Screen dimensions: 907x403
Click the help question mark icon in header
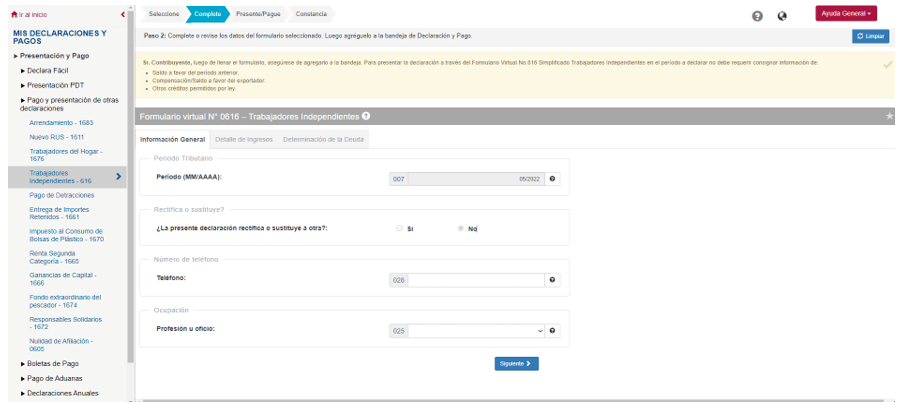tap(757, 16)
